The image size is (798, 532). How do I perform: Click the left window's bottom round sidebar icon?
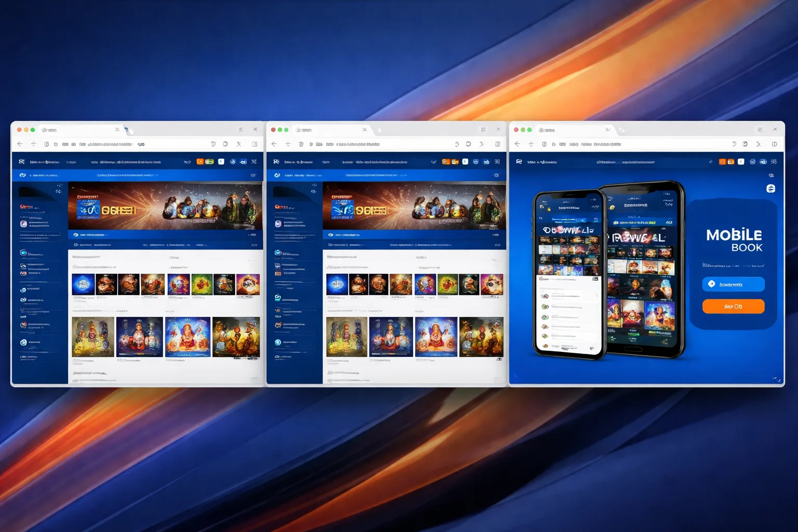23,342
